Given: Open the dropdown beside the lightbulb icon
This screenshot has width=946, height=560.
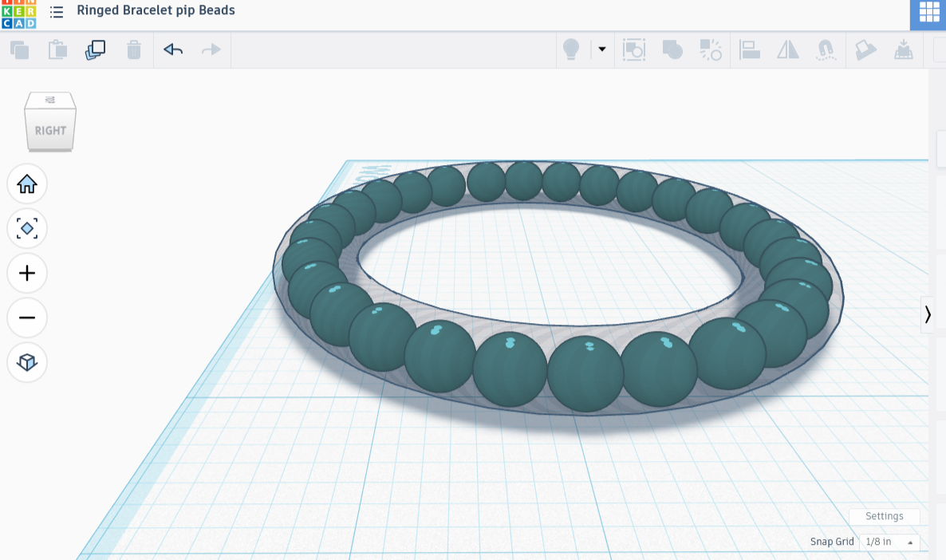Looking at the screenshot, I should point(601,49).
